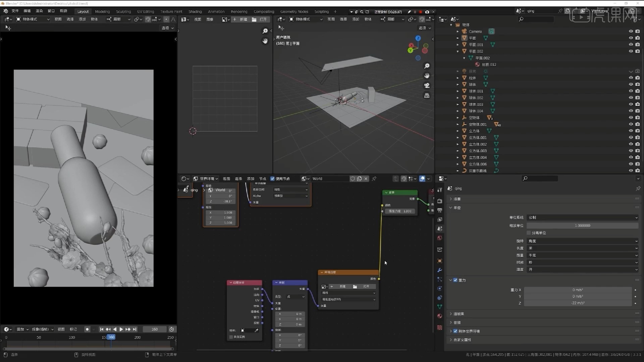The height and width of the screenshot is (362, 644).
Task: Open the Object properties tab
Action: (440, 261)
